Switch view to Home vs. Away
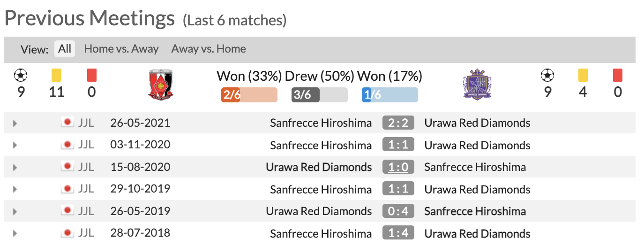The width and height of the screenshot is (644, 247). [x=121, y=48]
